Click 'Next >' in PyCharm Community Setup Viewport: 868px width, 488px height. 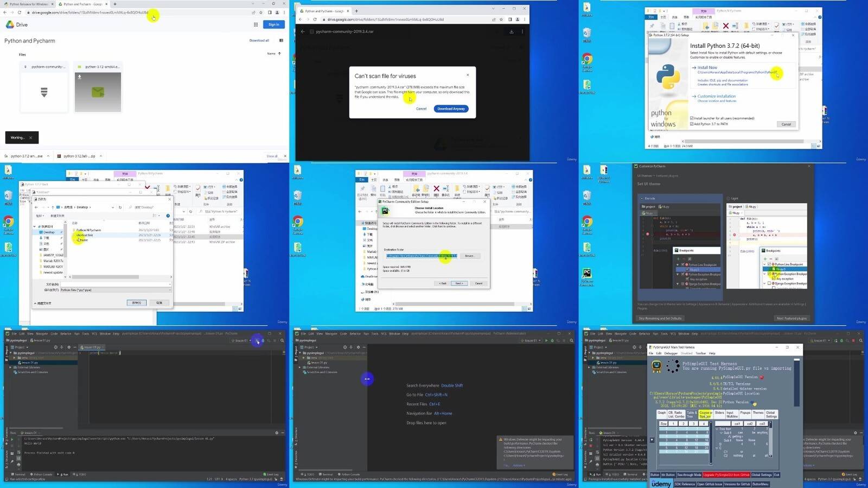(459, 283)
